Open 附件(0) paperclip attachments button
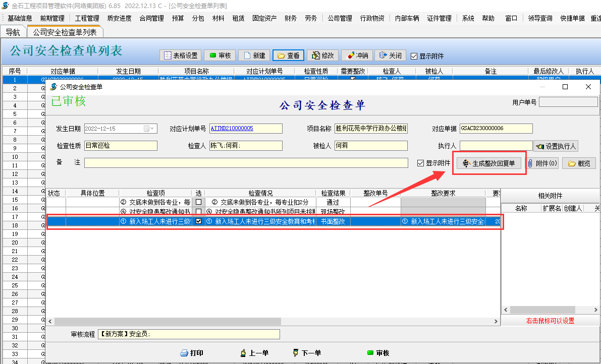The image size is (601, 364). point(542,163)
